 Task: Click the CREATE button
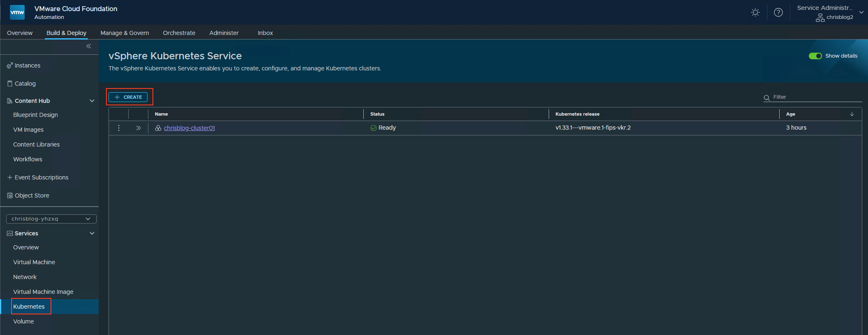[x=128, y=97]
